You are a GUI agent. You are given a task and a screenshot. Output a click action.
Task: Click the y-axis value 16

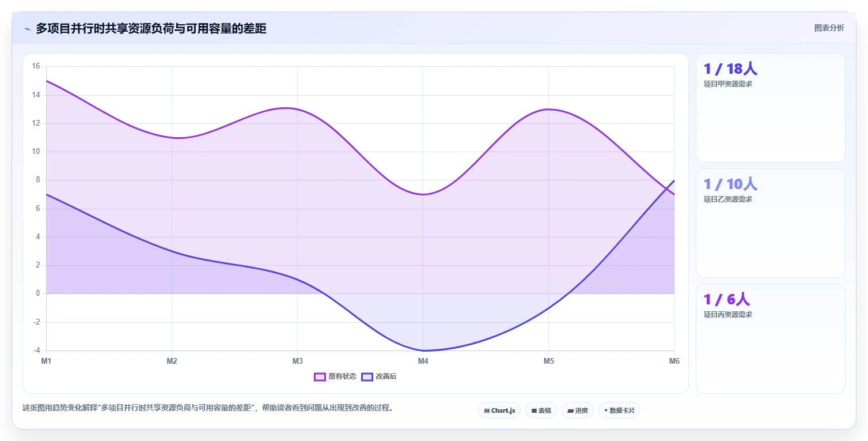point(36,66)
